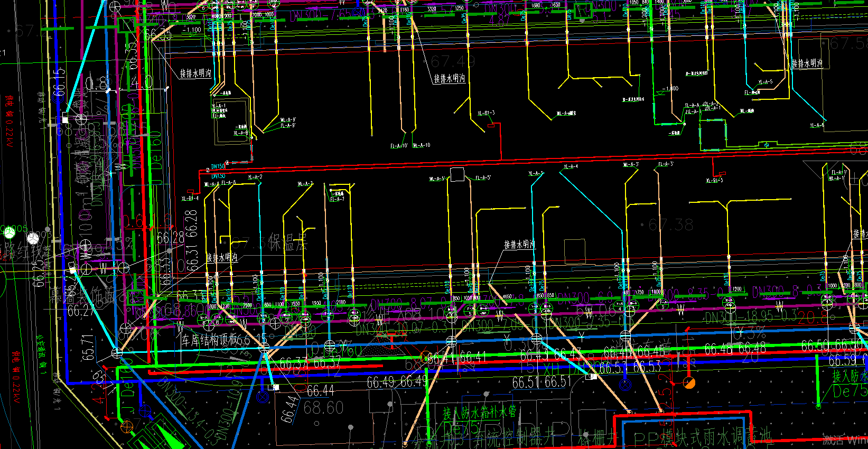Click the -1.800 elevation marker text
Image resolution: width=868 pixels, height=449 pixels.
671,89
